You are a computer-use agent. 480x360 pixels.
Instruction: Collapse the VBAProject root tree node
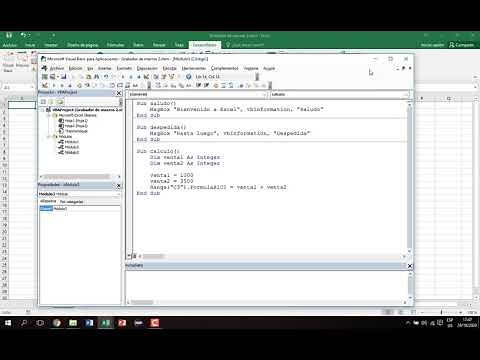point(43,110)
